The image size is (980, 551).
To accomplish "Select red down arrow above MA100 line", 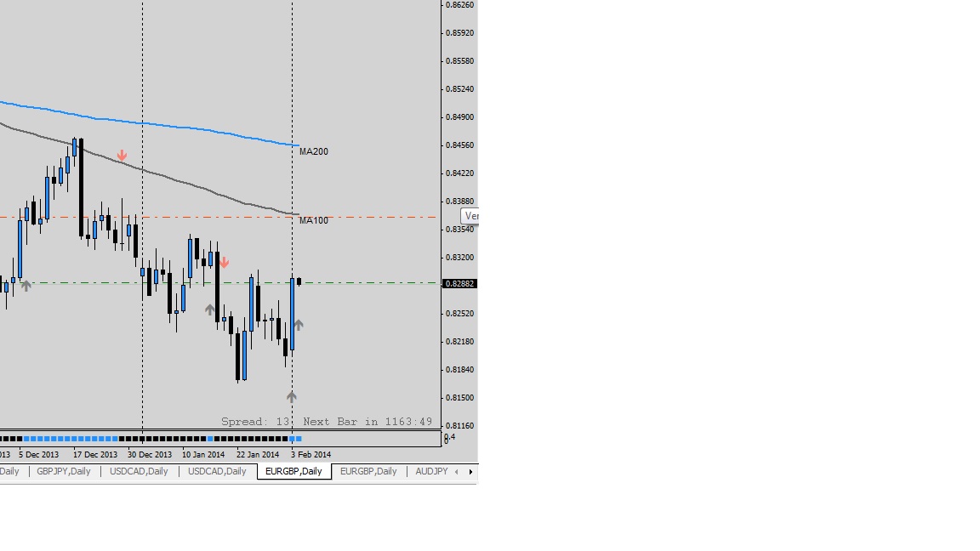I will pos(122,155).
